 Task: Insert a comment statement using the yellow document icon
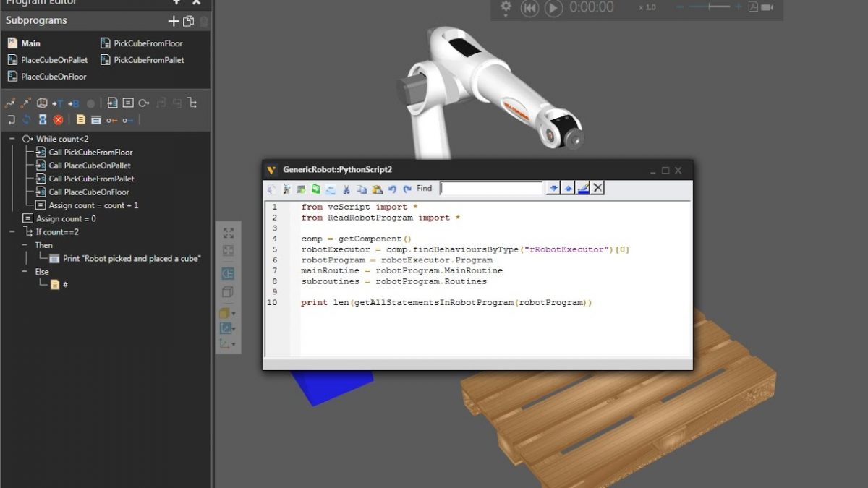[80, 119]
